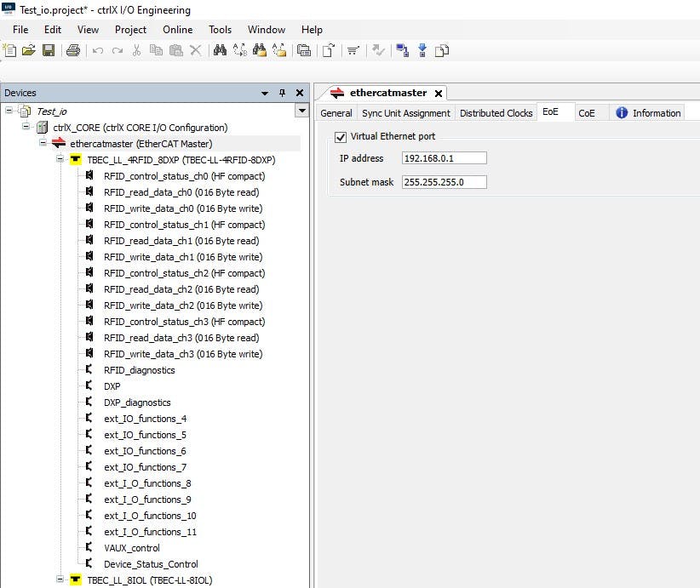Screen dimensions: 700x588
Task: Switch to the CoE tab
Action: [x=587, y=113]
